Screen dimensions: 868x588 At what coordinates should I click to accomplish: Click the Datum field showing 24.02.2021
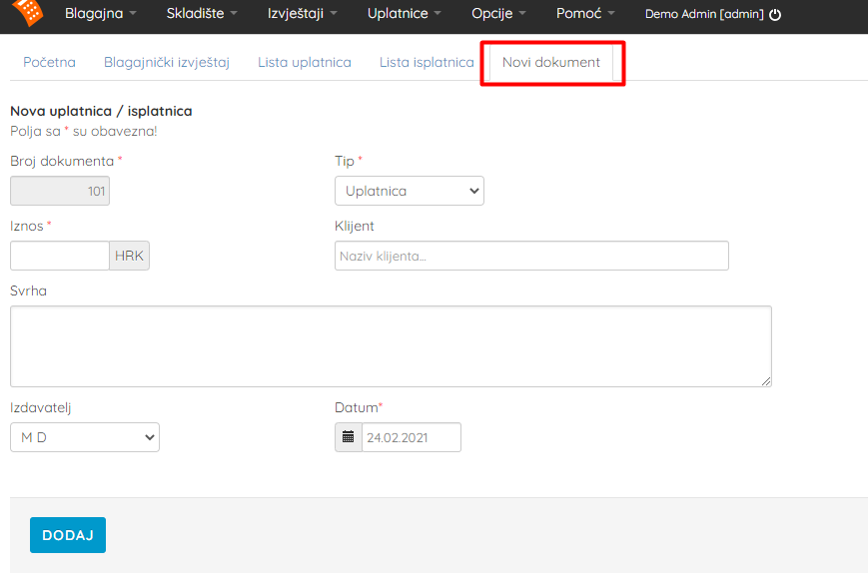(x=412, y=437)
